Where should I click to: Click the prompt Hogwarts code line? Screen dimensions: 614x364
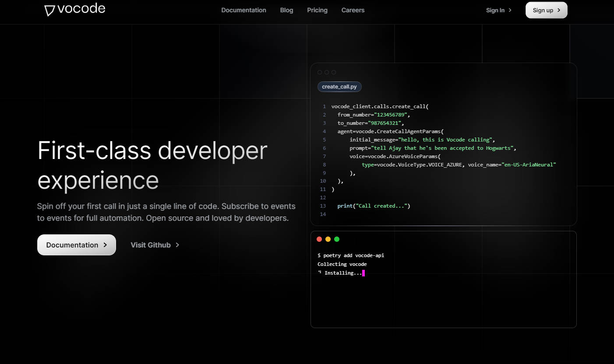point(433,148)
